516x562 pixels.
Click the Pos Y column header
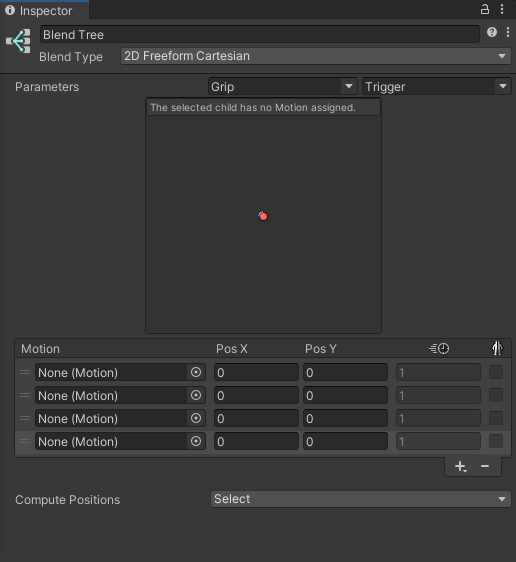[x=321, y=349]
